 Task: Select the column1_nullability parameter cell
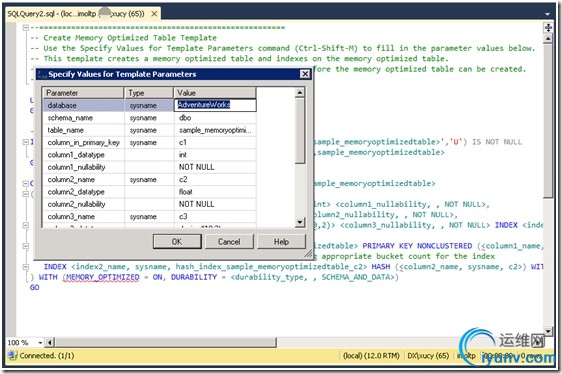84,167
